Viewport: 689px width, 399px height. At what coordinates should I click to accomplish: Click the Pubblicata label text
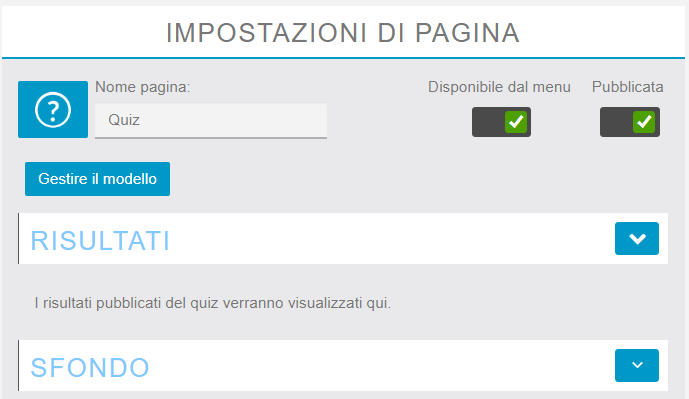(627, 87)
